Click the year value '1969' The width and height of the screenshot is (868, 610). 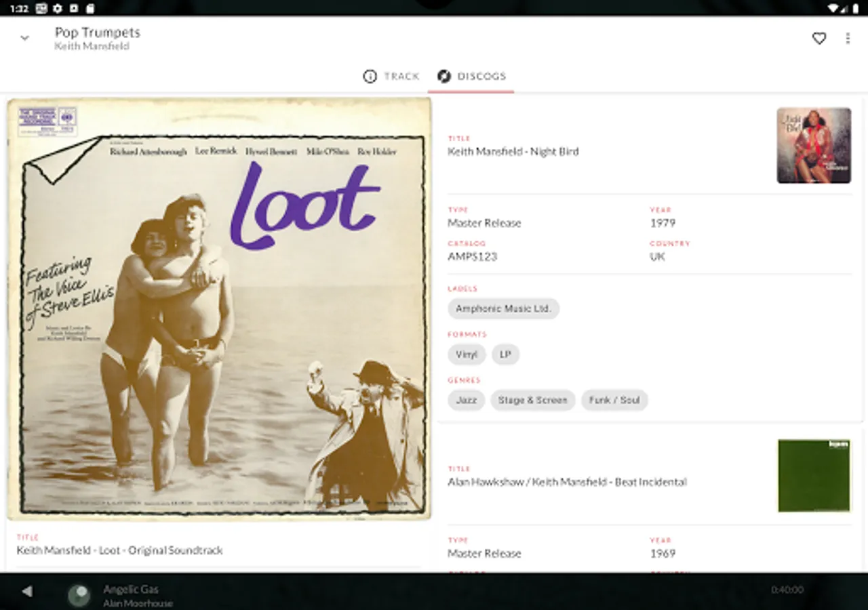click(663, 554)
